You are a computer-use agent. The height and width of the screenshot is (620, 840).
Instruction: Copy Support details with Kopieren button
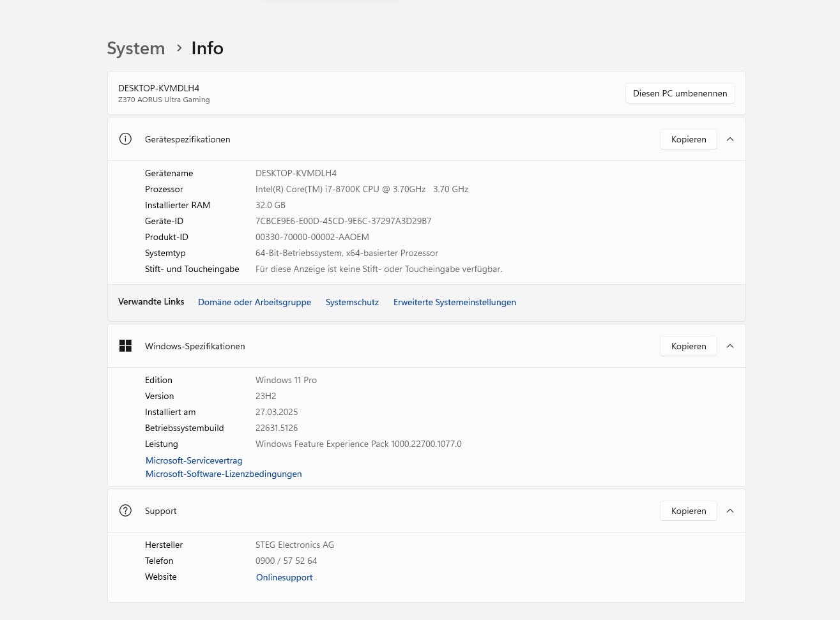point(689,511)
